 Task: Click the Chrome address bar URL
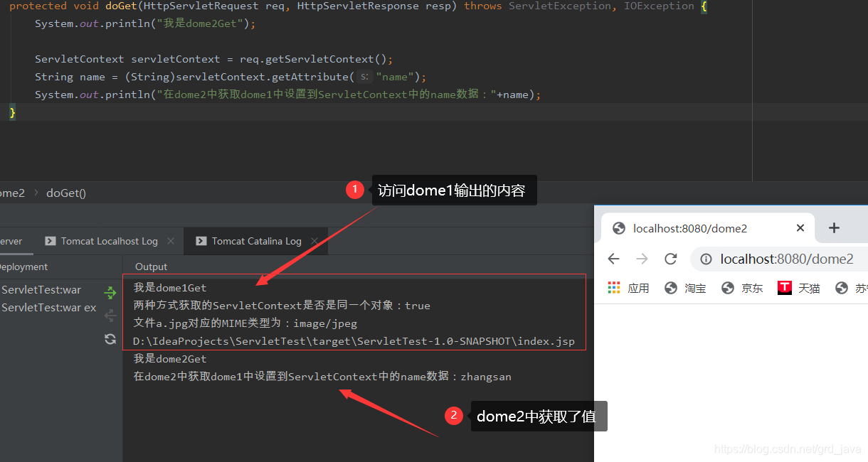pos(787,259)
